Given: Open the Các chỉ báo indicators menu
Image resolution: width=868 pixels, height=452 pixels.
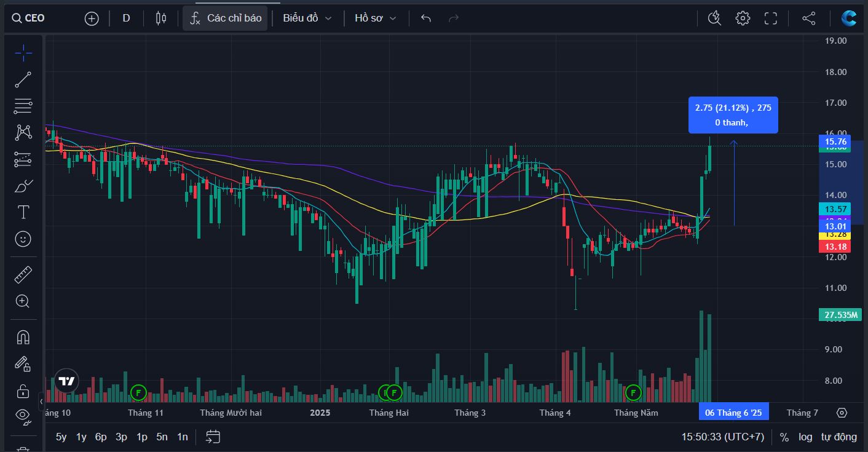Looking at the screenshot, I should click(226, 18).
